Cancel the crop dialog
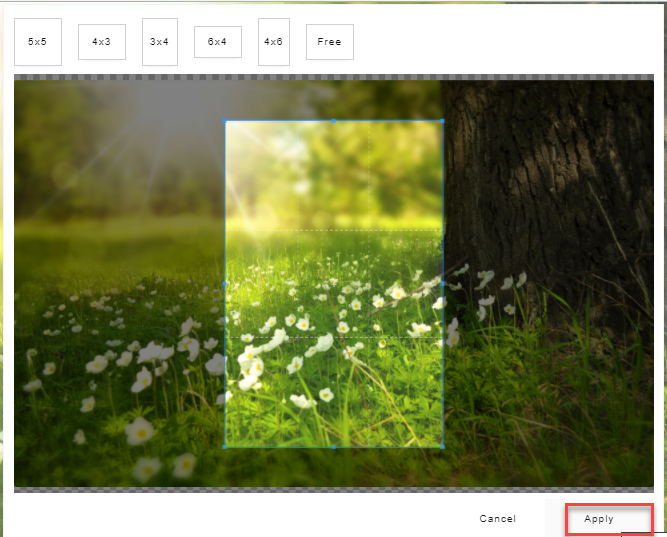Screen dimensions: 667x537 click(498, 519)
